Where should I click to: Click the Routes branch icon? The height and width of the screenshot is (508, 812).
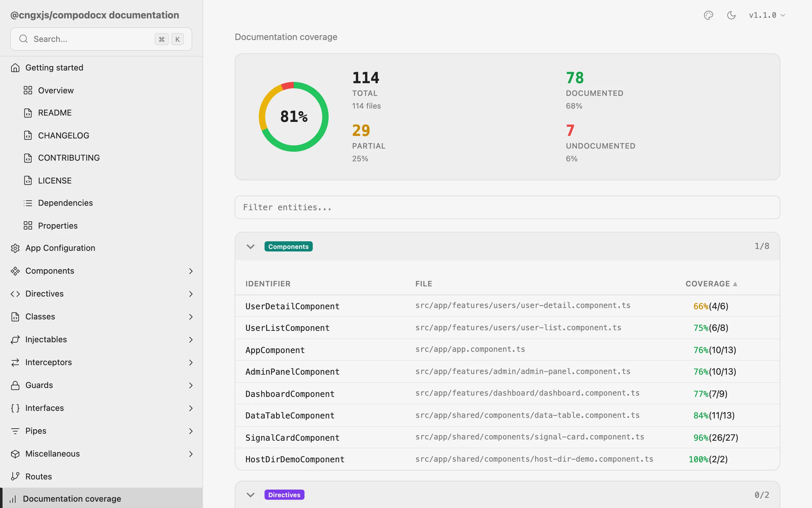pyautogui.click(x=15, y=477)
